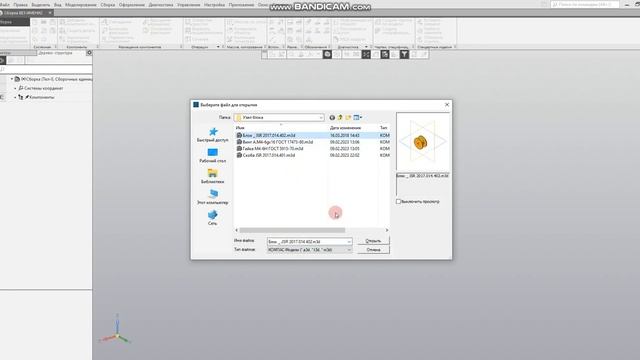Open the Моделирование menu
The image size is (640, 360).
coord(81,5)
